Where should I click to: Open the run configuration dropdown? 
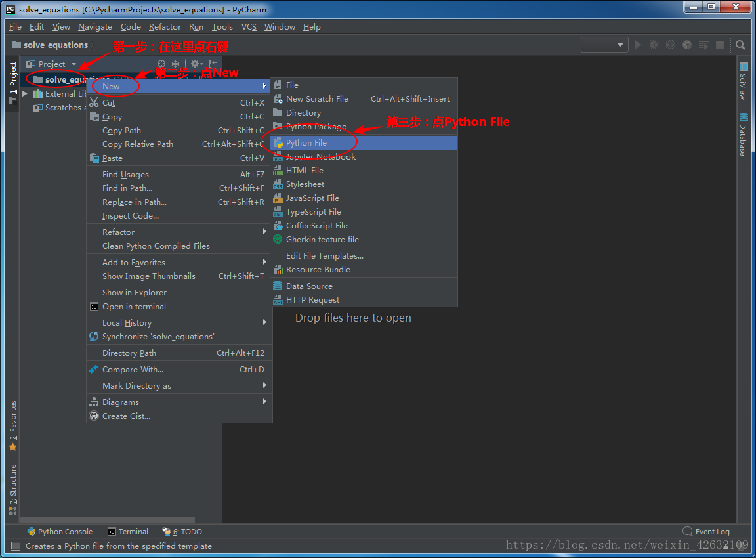tap(604, 45)
